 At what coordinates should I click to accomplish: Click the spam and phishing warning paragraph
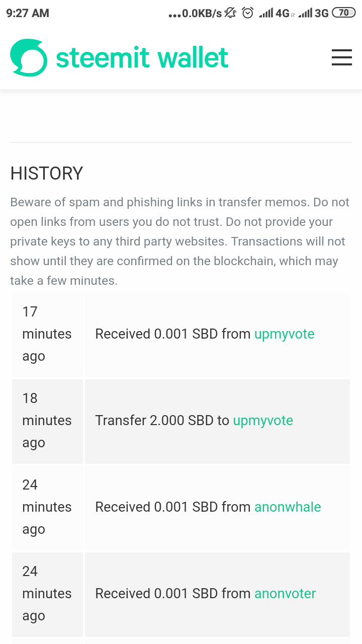(x=180, y=242)
